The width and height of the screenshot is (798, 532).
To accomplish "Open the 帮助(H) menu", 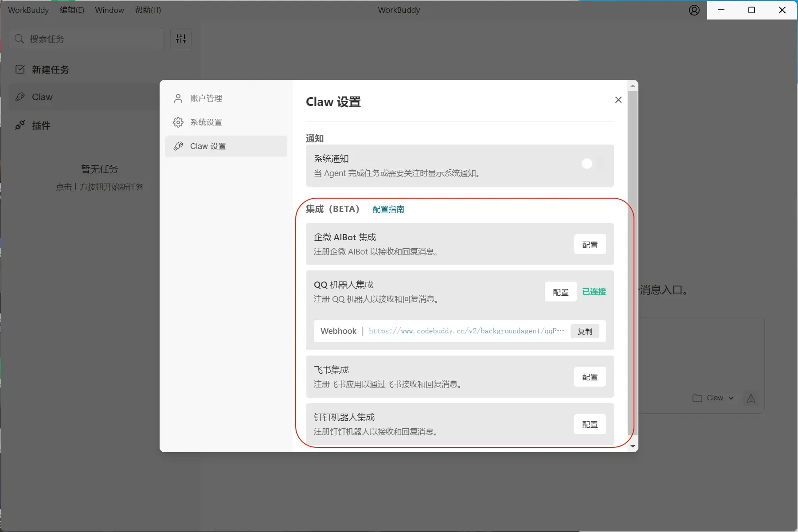I will (x=148, y=10).
